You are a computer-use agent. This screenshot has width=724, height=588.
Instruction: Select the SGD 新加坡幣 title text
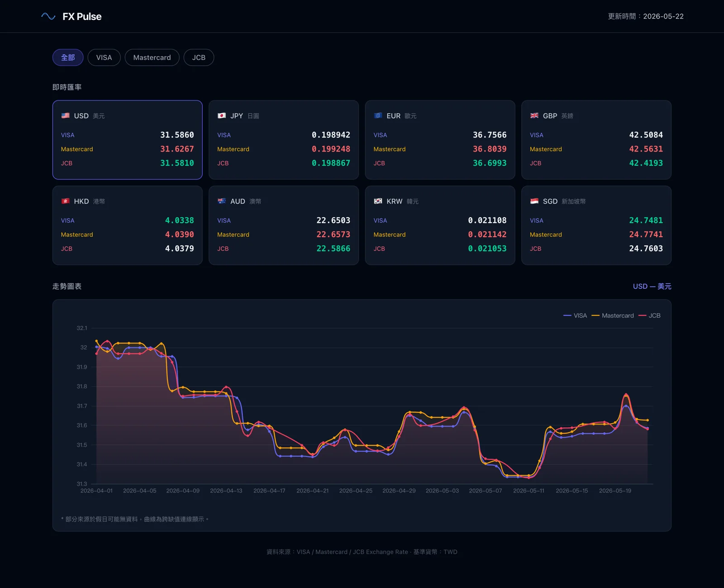pyautogui.click(x=564, y=201)
